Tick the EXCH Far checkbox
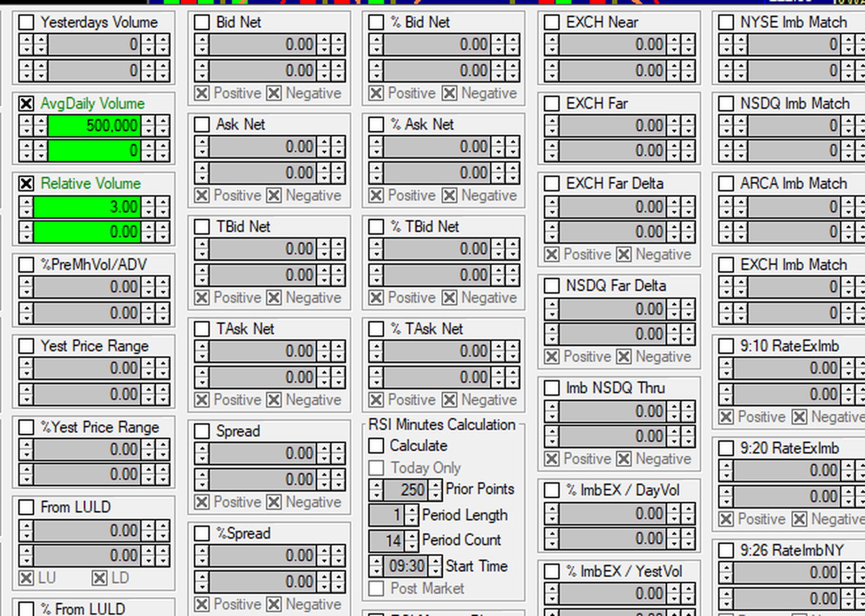 (x=552, y=104)
